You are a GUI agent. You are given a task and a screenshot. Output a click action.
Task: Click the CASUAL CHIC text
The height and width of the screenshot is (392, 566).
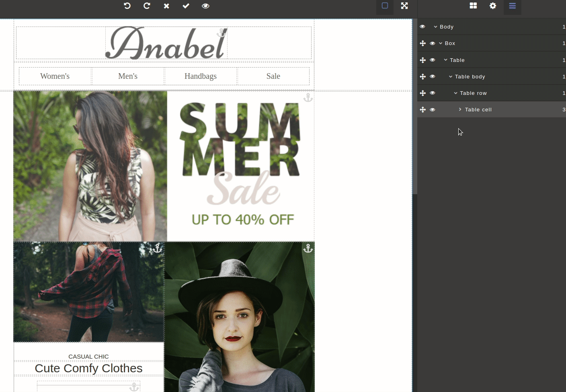click(x=88, y=357)
